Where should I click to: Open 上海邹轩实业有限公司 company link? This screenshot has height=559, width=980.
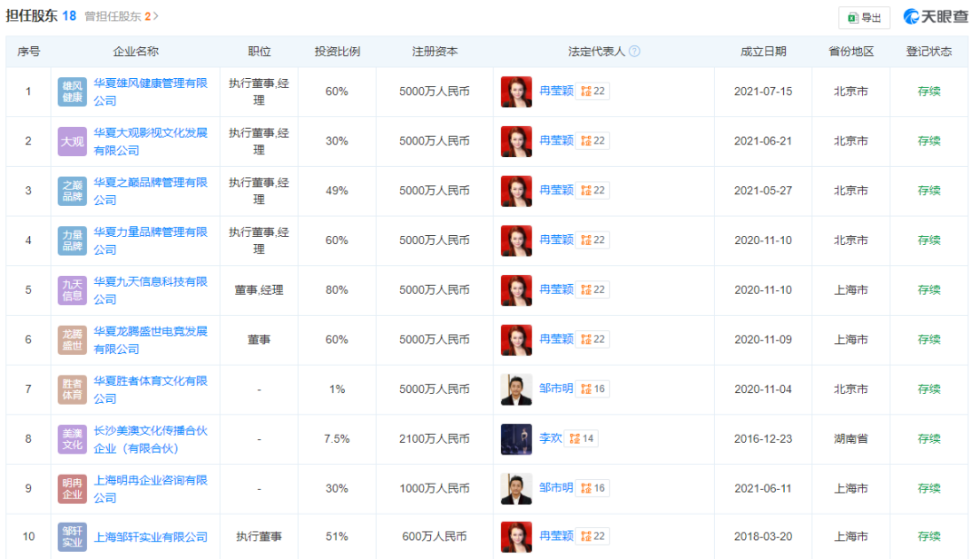(x=150, y=536)
